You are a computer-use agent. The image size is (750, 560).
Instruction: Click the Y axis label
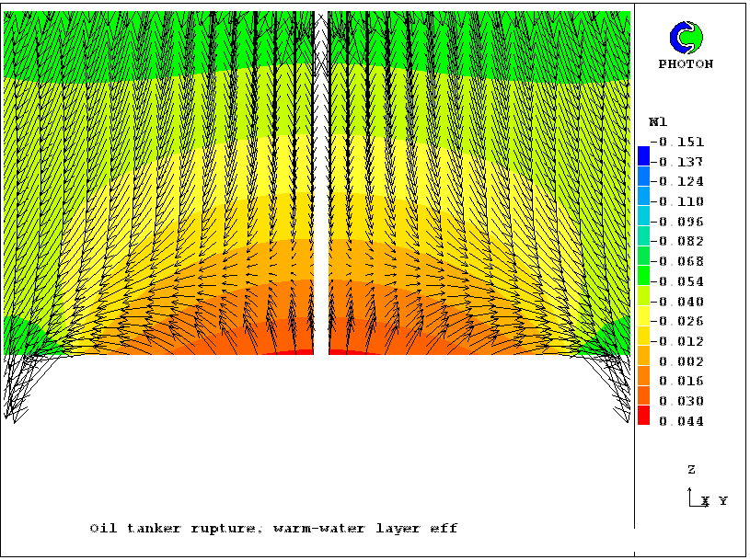pos(723,501)
